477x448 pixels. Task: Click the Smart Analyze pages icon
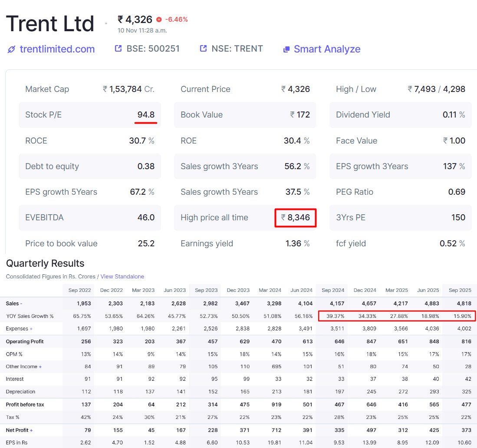[x=286, y=49]
